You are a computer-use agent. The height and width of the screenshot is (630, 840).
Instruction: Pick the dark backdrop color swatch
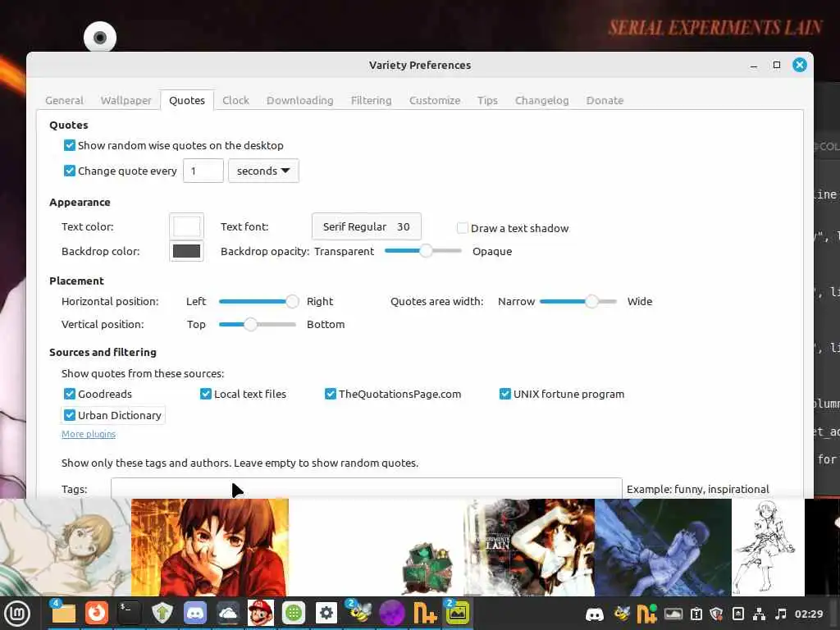(186, 251)
